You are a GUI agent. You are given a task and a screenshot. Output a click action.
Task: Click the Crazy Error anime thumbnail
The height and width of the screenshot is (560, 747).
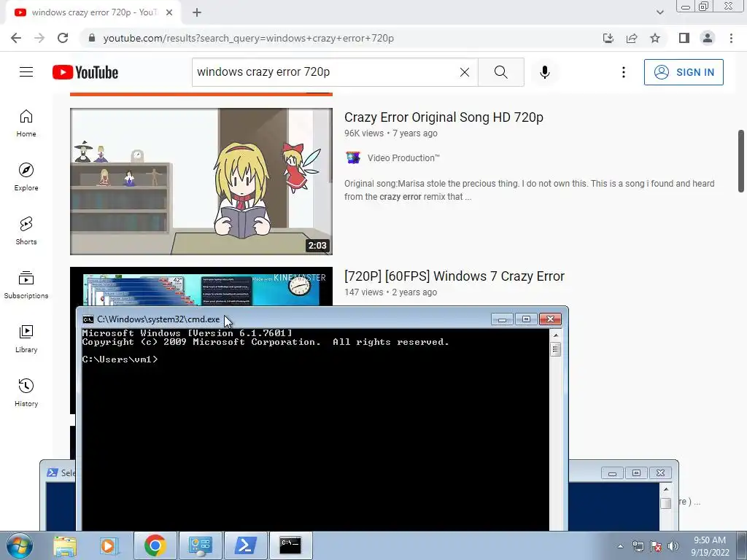point(201,182)
